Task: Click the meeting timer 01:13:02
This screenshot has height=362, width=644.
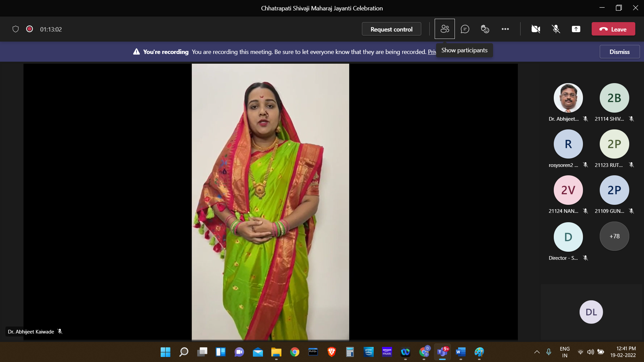Action: coord(51,29)
